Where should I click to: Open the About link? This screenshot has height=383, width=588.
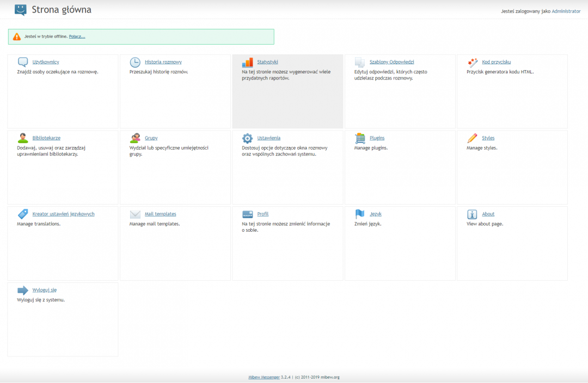(x=488, y=214)
